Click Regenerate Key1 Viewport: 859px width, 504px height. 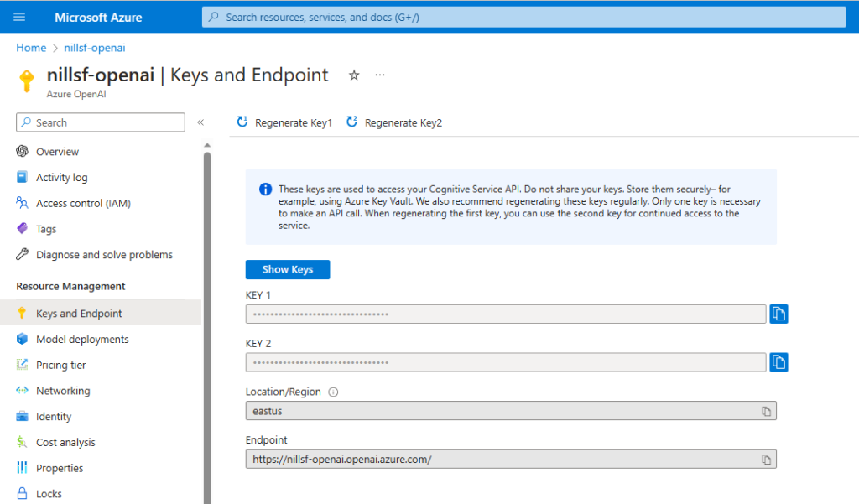(285, 122)
